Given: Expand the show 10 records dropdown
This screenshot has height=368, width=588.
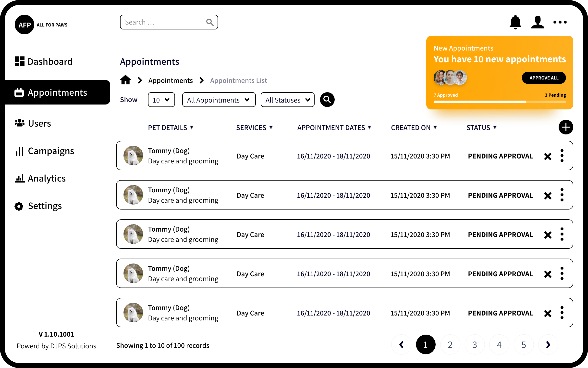Looking at the screenshot, I should click(161, 100).
